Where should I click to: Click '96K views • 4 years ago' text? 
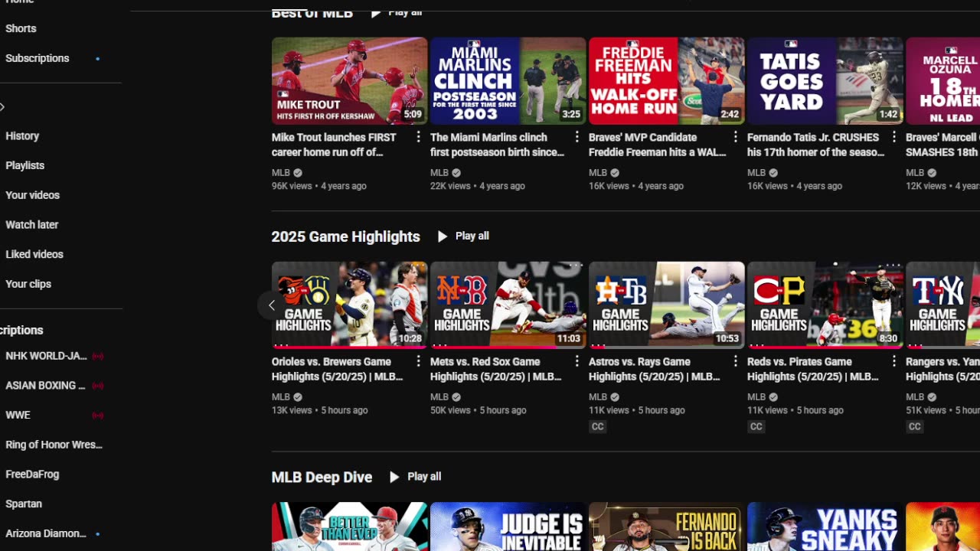point(319,186)
